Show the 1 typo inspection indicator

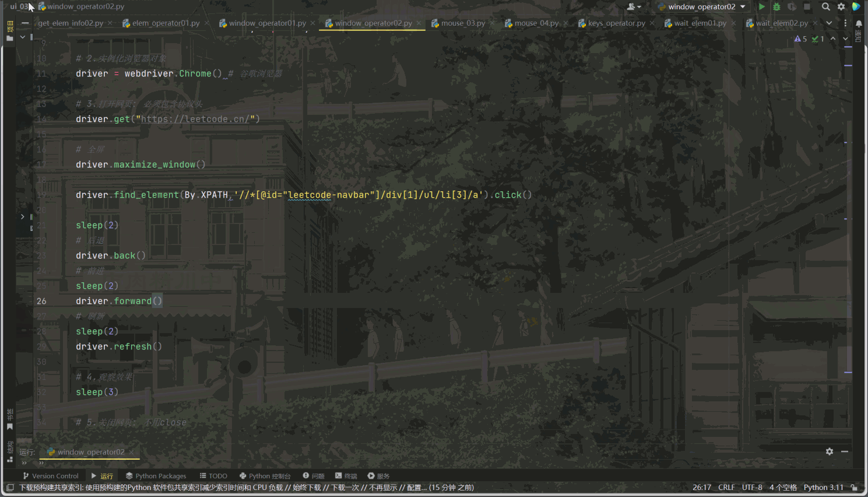[818, 38]
